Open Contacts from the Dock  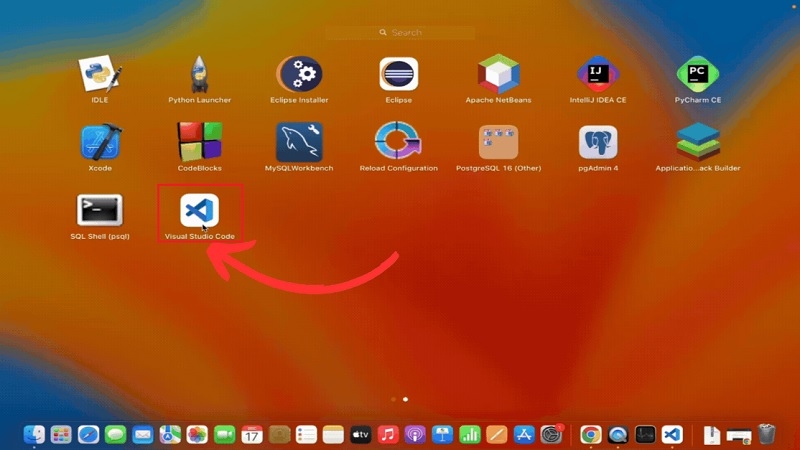tap(279, 435)
